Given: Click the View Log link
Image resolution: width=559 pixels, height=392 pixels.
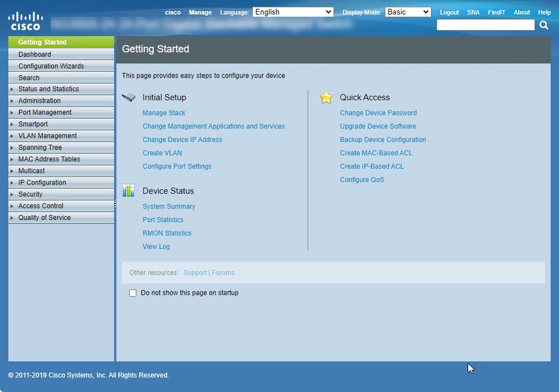Looking at the screenshot, I should click(156, 246).
